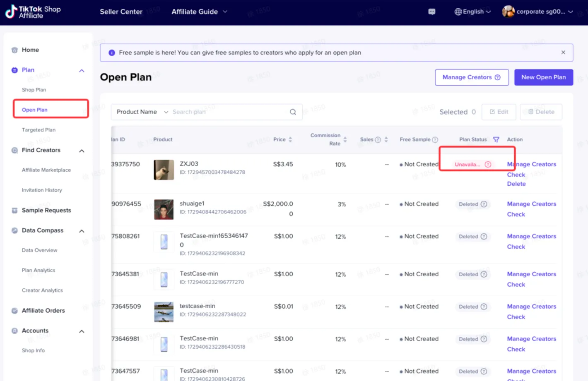
Task: Click New Open Plan button
Action: (544, 77)
